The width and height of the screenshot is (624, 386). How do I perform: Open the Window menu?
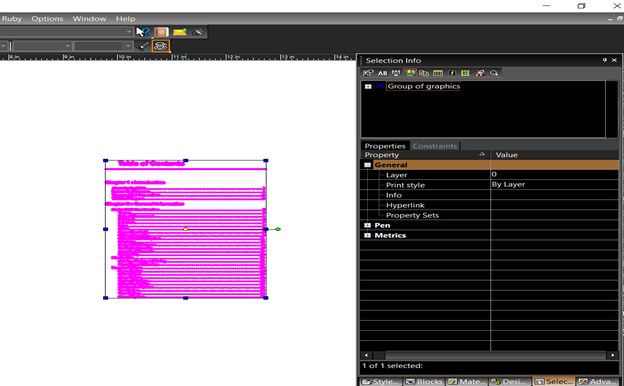pos(89,19)
